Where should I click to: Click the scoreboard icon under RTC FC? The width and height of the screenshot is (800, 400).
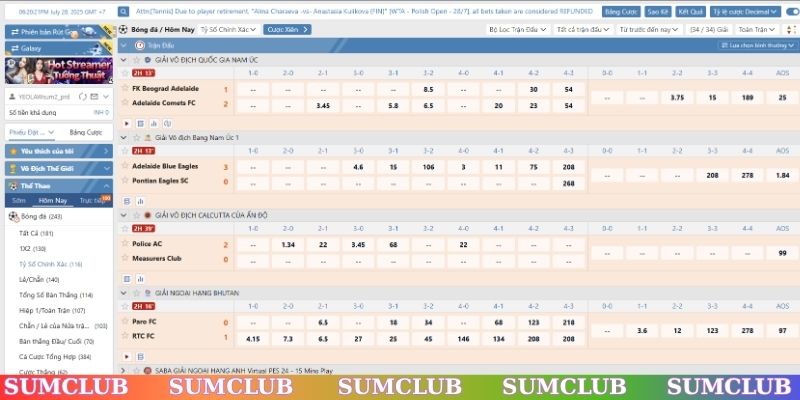pyautogui.click(x=140, y=356)
